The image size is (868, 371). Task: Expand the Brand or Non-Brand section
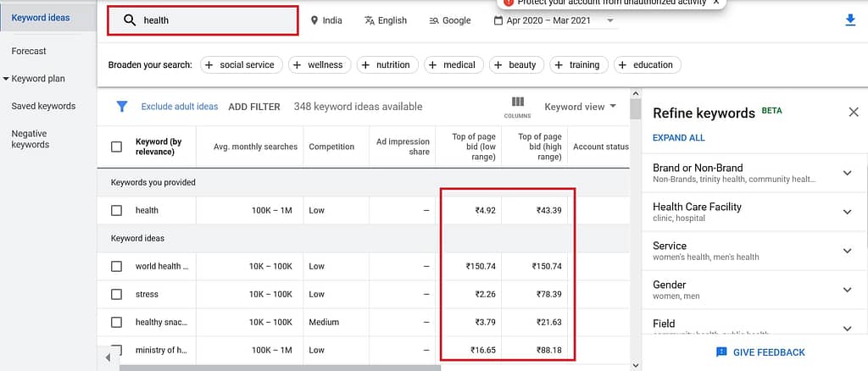847,173
